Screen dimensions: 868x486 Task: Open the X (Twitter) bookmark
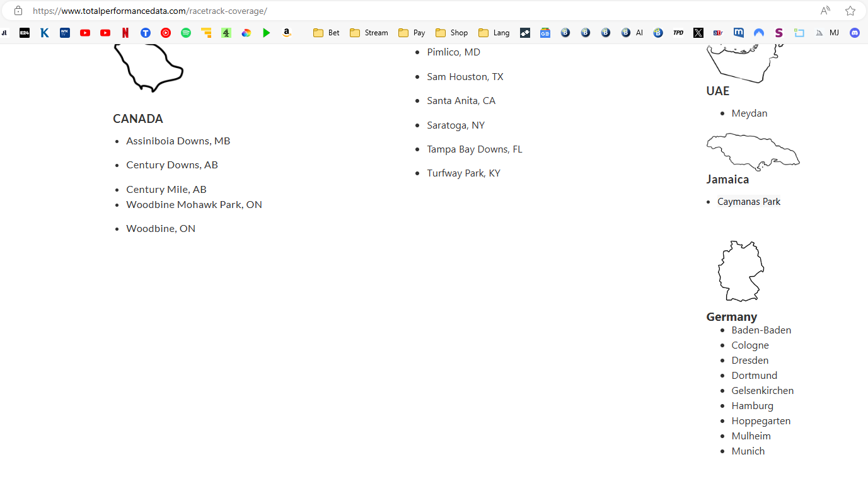click(698, 33)
